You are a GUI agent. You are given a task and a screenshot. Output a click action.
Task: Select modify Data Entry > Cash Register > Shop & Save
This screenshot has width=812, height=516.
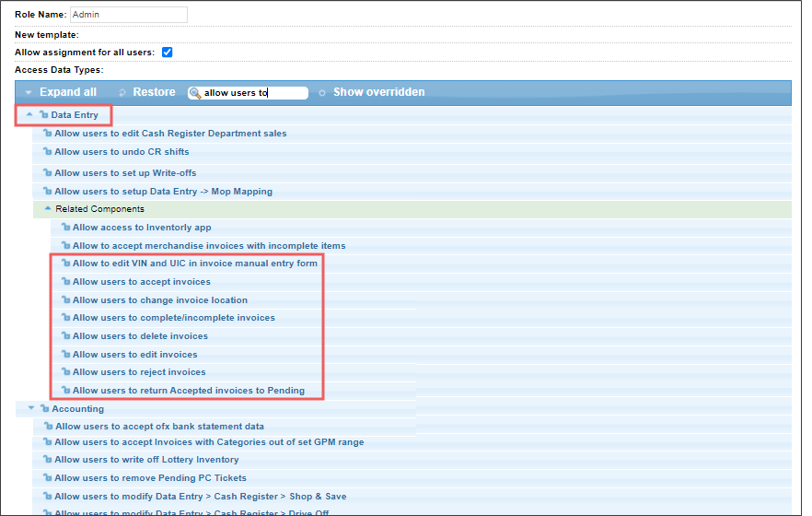click(x=201, y=497)
